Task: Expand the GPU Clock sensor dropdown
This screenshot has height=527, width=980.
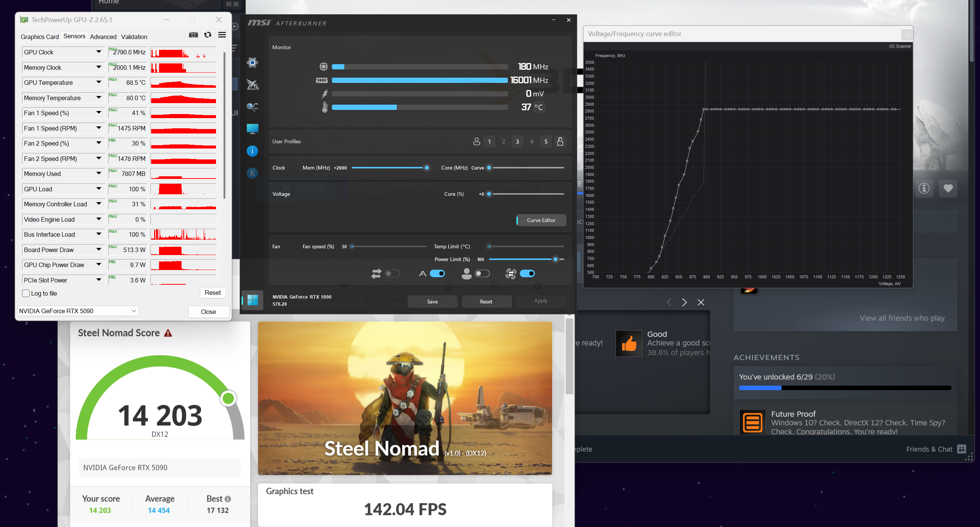Action: 99,52
